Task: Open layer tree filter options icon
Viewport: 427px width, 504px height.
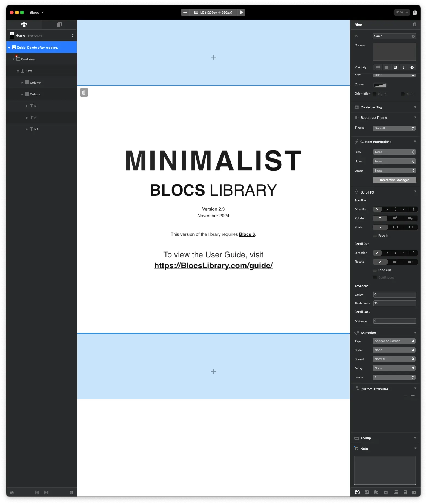Action: pos(12,493)
